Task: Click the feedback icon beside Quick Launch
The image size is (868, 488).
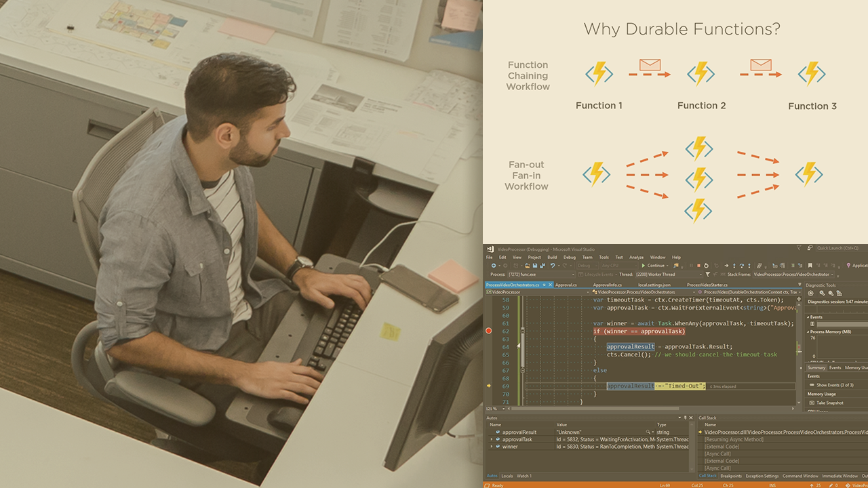Action: pos(810,248)
